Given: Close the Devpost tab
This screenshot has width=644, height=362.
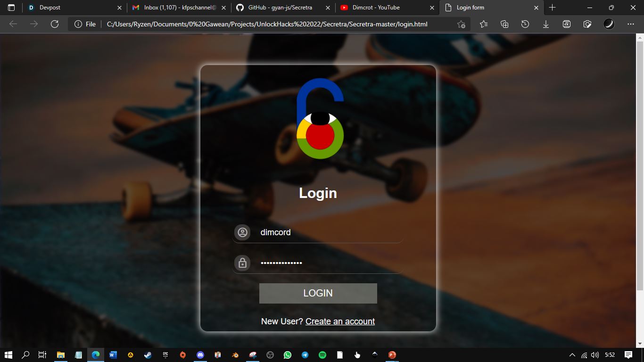Looking at the screenshot, I should [119, 8].
